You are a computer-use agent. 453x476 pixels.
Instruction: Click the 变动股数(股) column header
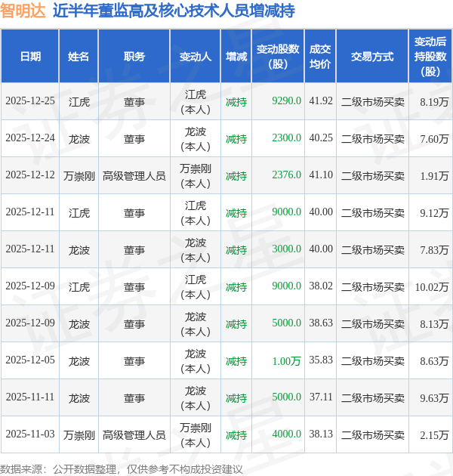point(278,57)
